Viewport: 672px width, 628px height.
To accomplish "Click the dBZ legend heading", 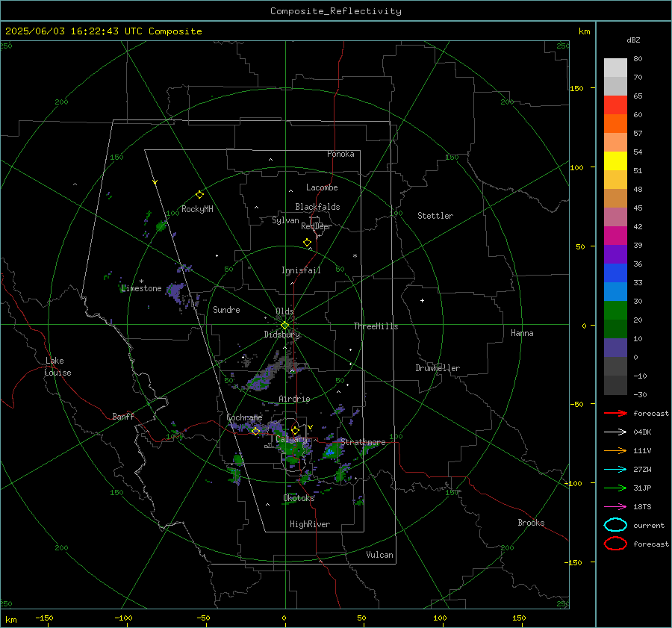I will click(x=633, y=40).
